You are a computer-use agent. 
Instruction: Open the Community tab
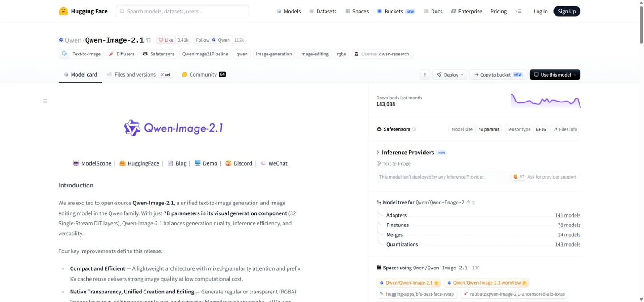203,74
